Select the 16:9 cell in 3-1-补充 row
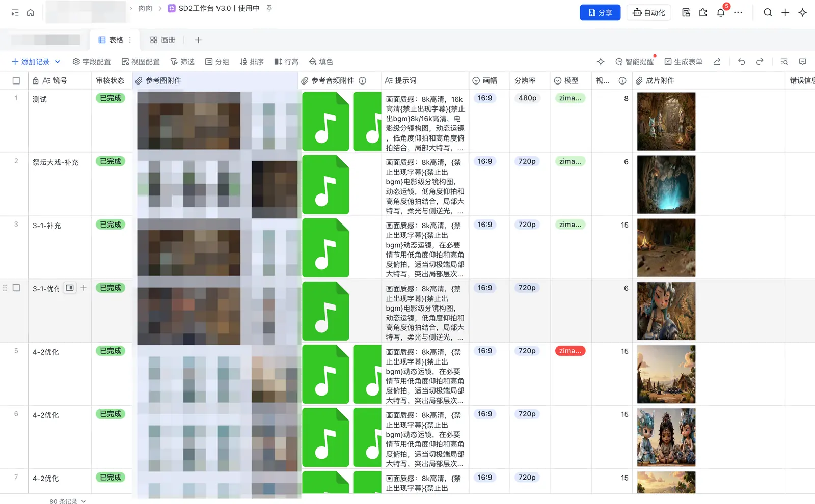Image resolution: width=815 pixels, height=504 pixels. (485, 225)
